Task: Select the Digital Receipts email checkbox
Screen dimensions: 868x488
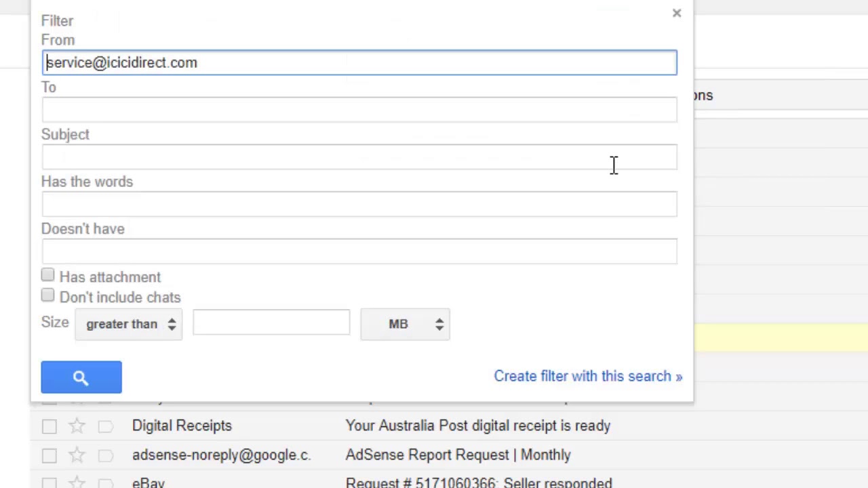Action: (x=49, y=426)
